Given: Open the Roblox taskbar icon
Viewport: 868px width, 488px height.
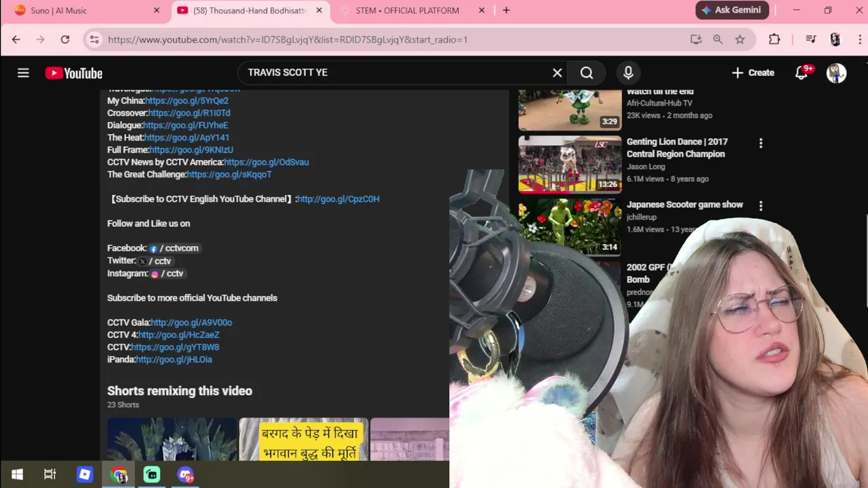Looking at the screenshot, I should click(x=85, y=474).
